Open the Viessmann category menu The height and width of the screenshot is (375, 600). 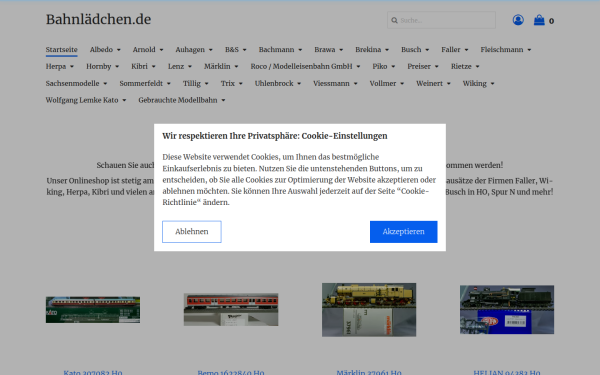point(335,83)
